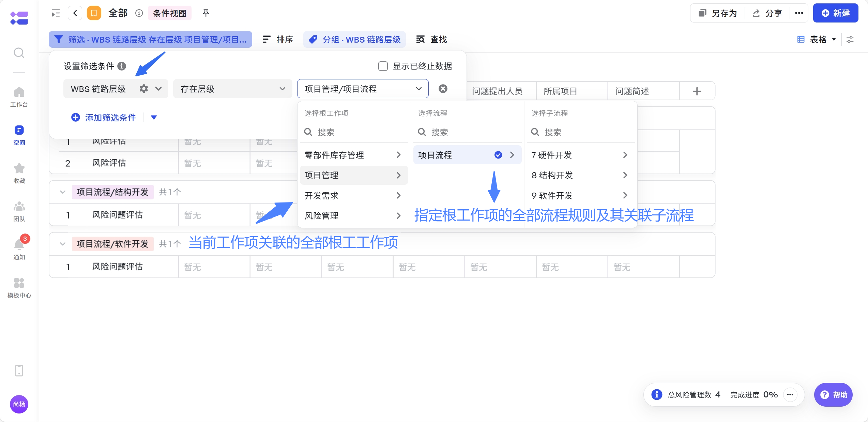Viewport: 868px width, 422px height.
Task: Click the 新建 create button
Action: click(x=835, y=13)
